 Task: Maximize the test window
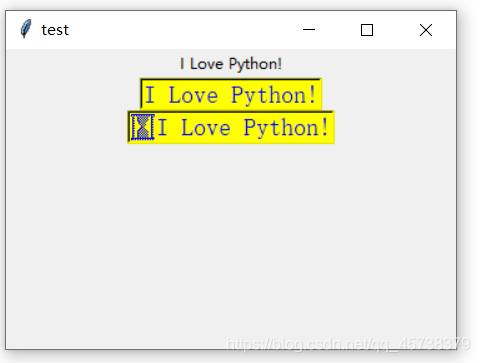pos(367,30)
